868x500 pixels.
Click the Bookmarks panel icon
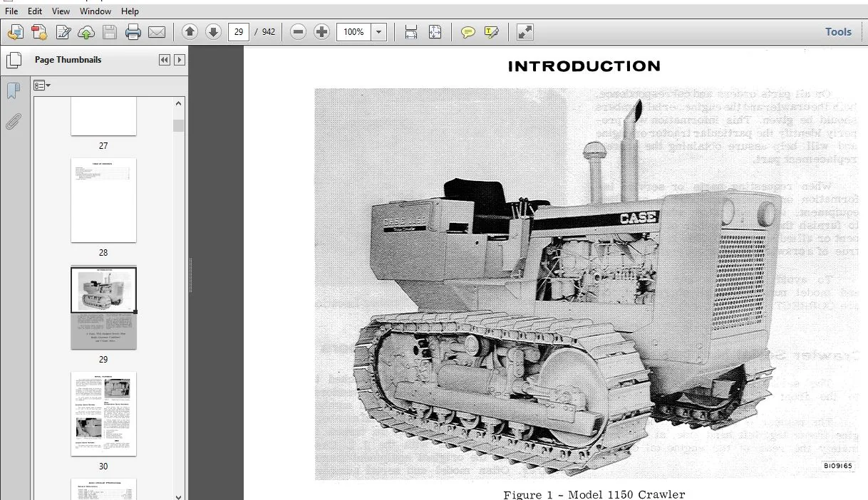13,91
